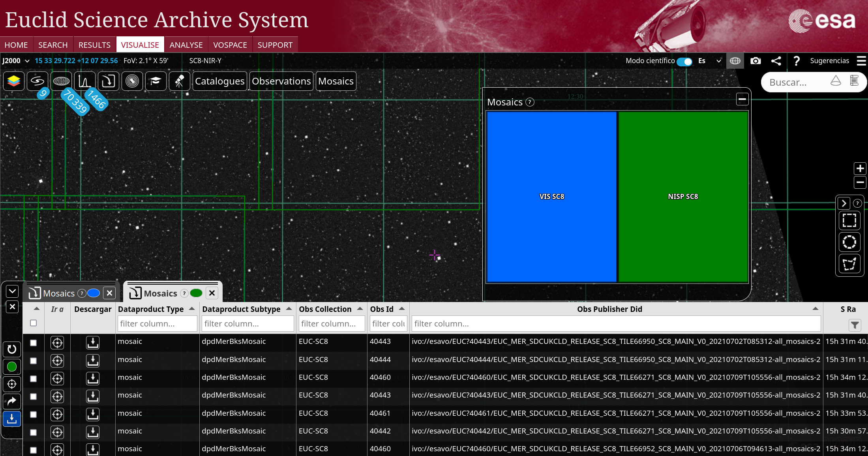Open the VOSPACE tab

point(230,45)
